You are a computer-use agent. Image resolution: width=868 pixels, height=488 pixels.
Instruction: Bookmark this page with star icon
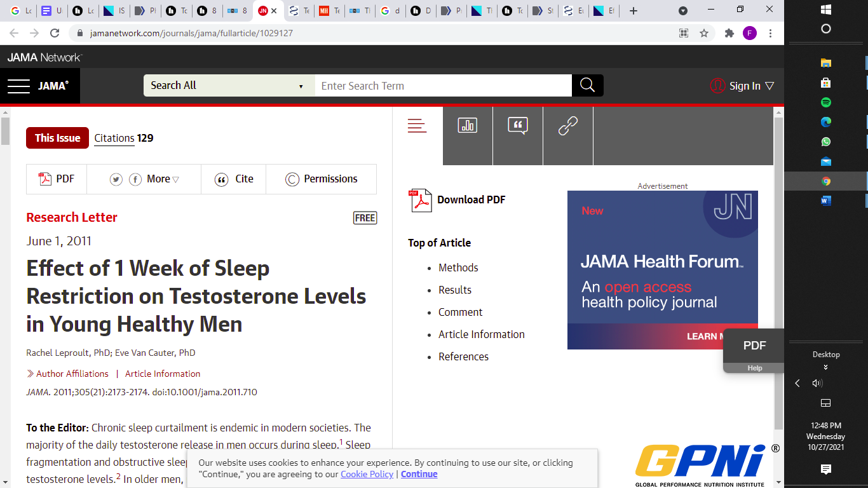(x=704, y=33)
